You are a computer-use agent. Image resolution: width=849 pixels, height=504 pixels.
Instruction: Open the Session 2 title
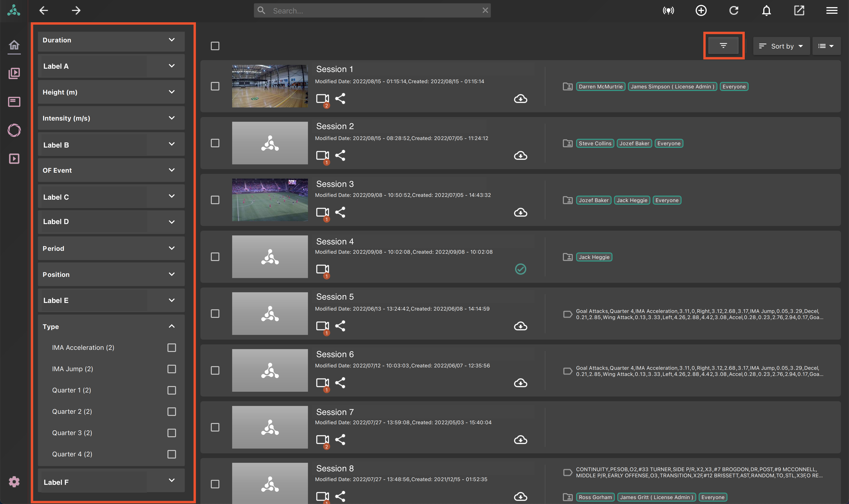coord(335,126)
